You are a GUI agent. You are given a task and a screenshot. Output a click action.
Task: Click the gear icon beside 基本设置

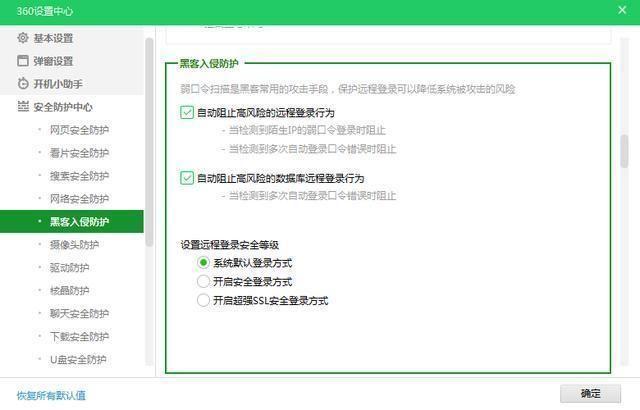point(23,38)
